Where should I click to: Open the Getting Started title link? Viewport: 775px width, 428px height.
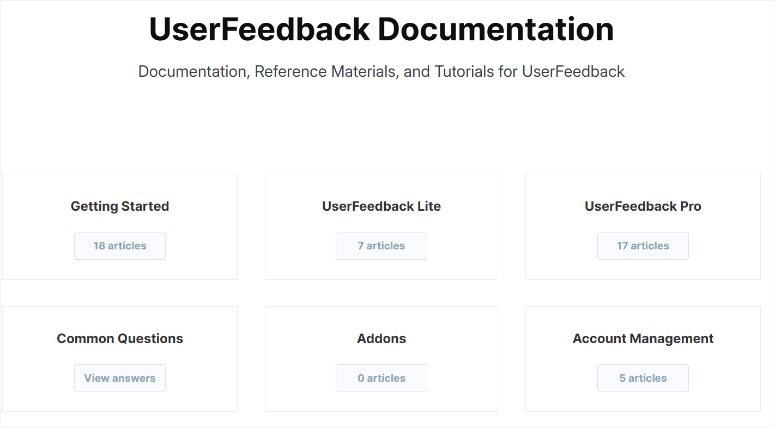tap(120, 207)
